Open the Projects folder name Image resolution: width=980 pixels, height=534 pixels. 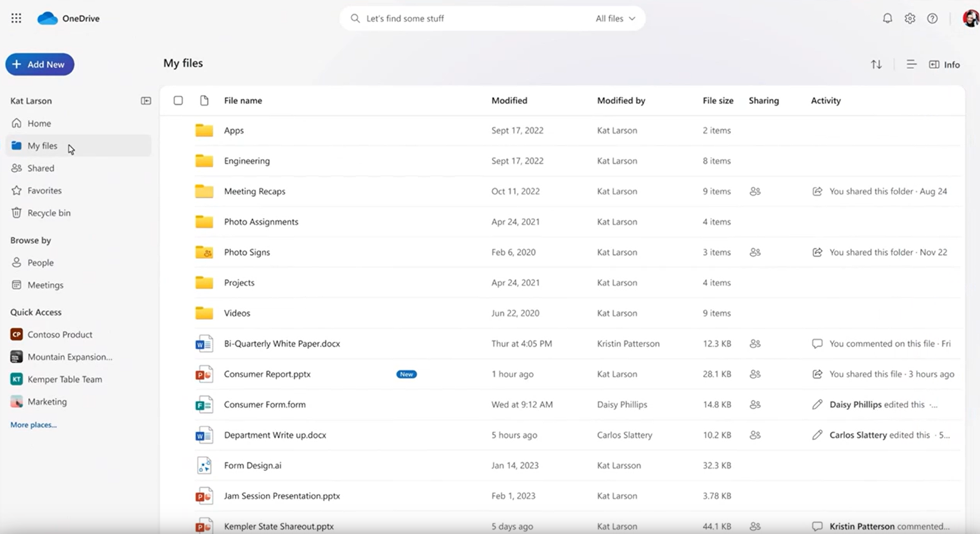coord(239,283)
